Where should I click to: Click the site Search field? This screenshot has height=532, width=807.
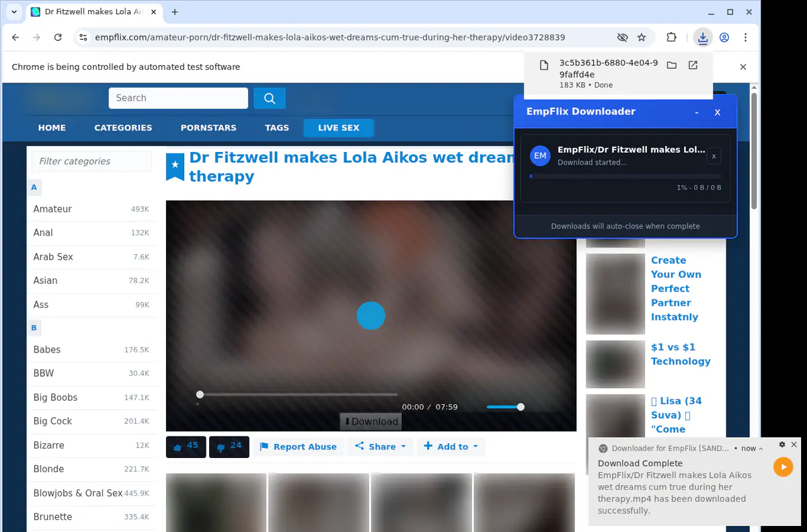tap(178, 98)
